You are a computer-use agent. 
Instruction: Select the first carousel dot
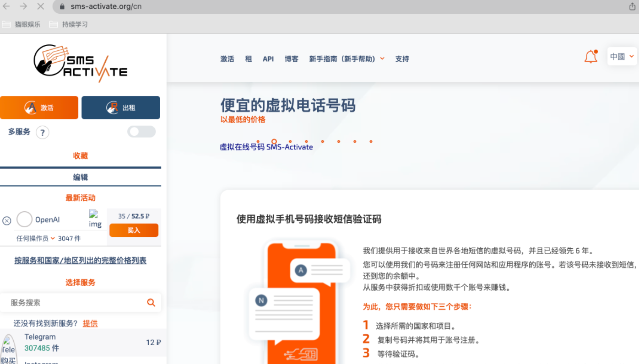[258, 141]
